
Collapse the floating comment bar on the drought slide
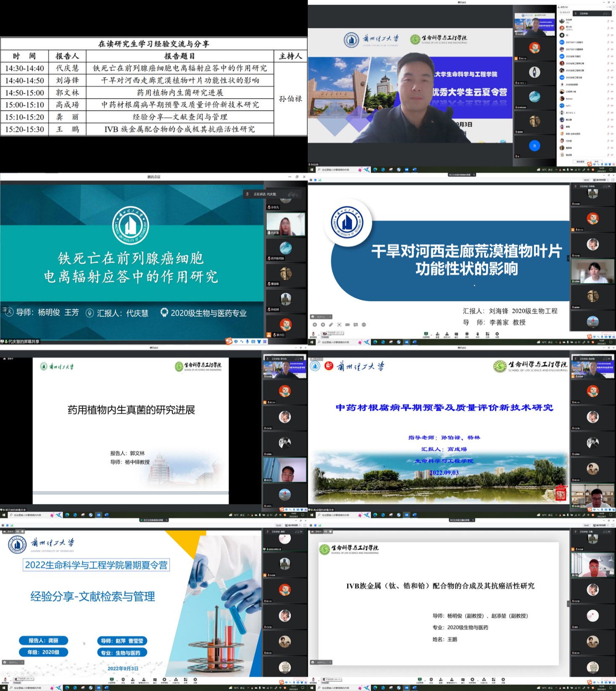[x=330, y=316]
